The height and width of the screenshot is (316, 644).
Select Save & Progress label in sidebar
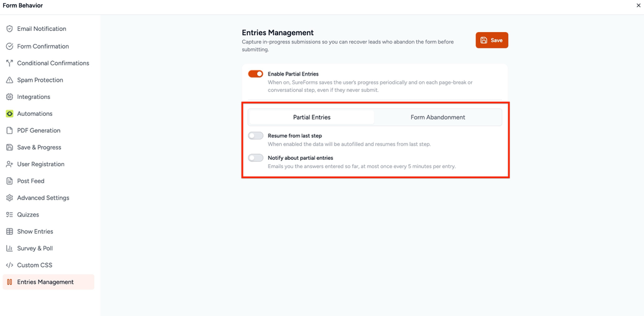pos(39,147)
